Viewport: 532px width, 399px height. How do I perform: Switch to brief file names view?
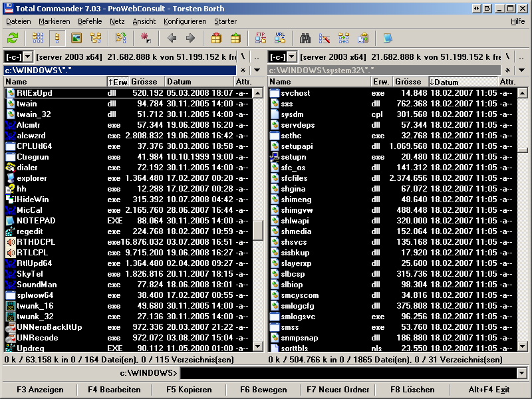point(38,38)
